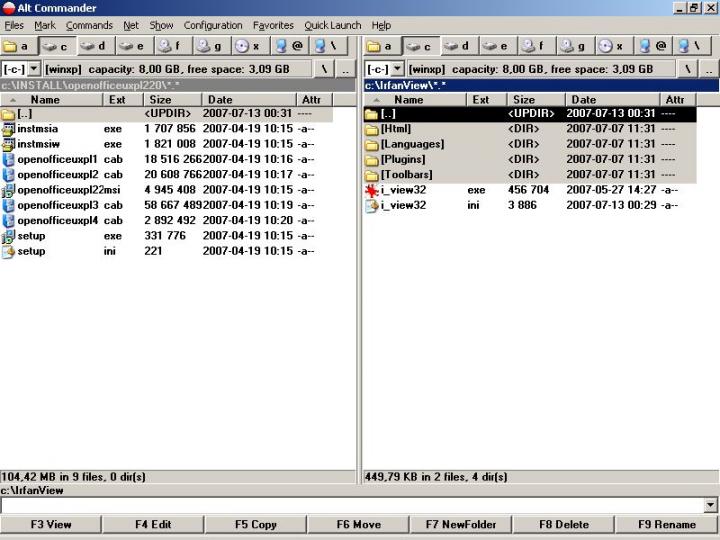This screenshot has height=540, width=720.
Task: Select the [Languages] directory row
Action: coord(530,144)
